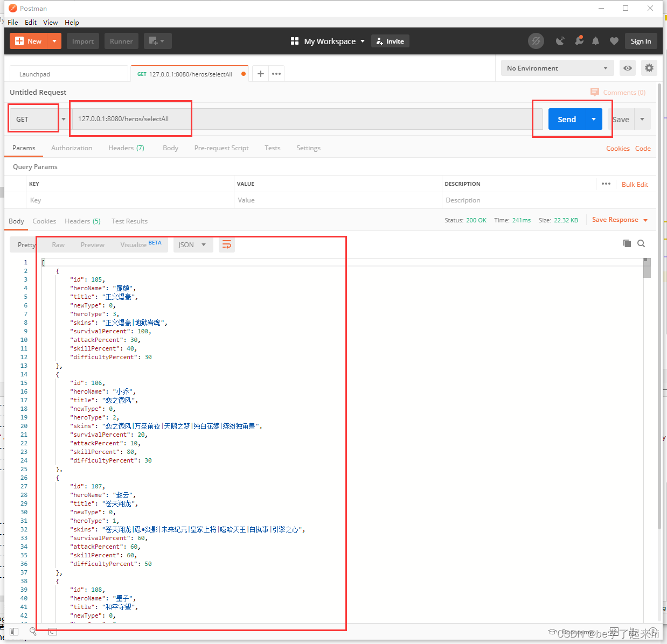Viewport: 667px width, 644px height.
Task: Click the sync status offline icon
Action: click(x=536, y=41)
